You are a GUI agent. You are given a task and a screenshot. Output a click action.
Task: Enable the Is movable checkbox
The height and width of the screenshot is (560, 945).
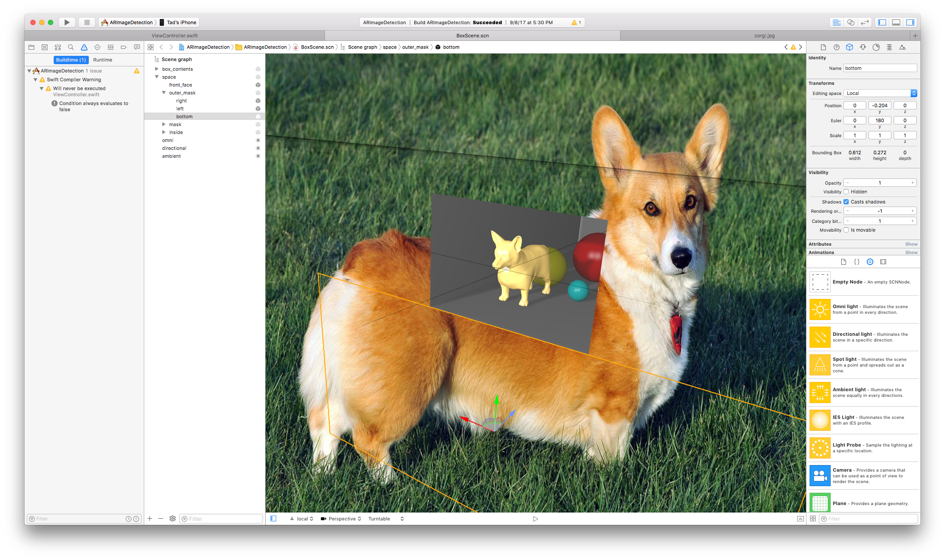[x=846, y=230]
